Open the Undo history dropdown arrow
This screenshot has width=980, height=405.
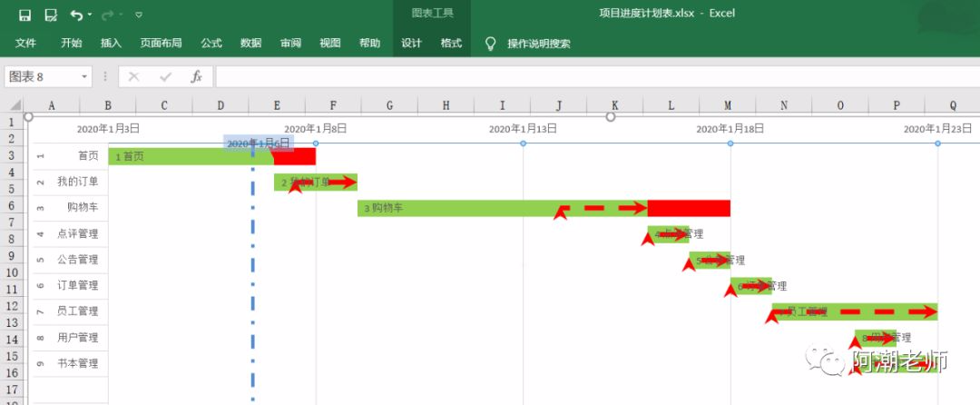point(90,15)
